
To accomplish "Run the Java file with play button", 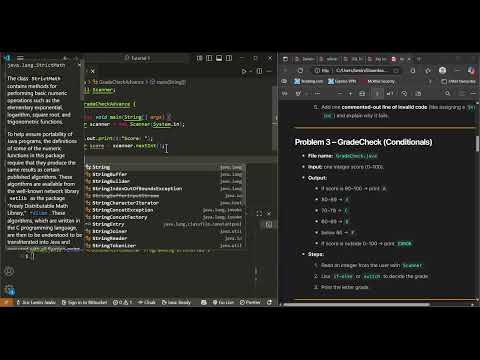I will tap(244, 71).
